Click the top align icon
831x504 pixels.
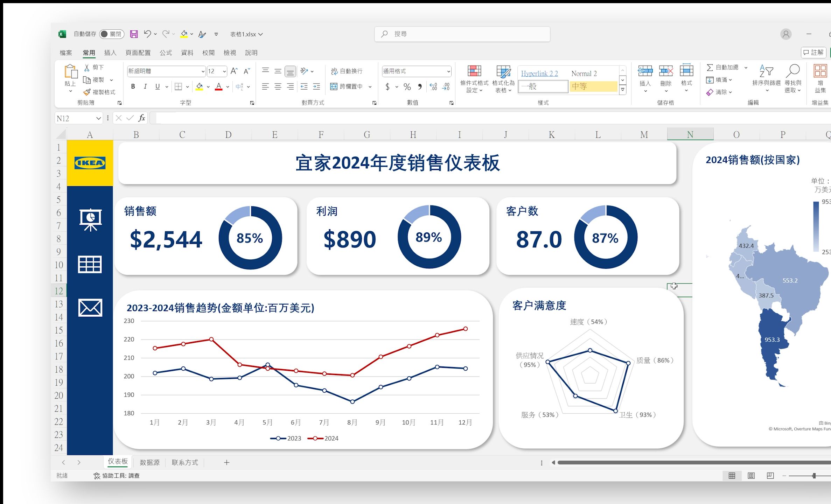[x=265, y=71]
